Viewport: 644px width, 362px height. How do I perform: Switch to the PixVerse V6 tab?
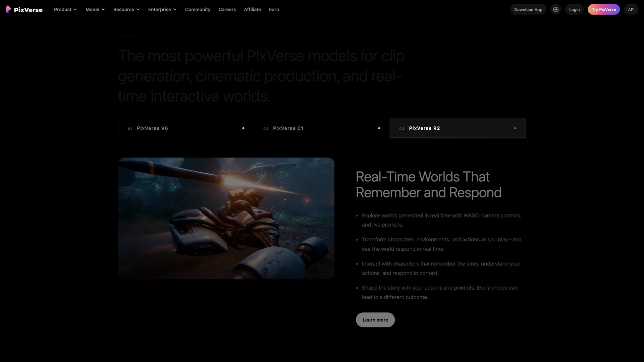pos(186,128)
